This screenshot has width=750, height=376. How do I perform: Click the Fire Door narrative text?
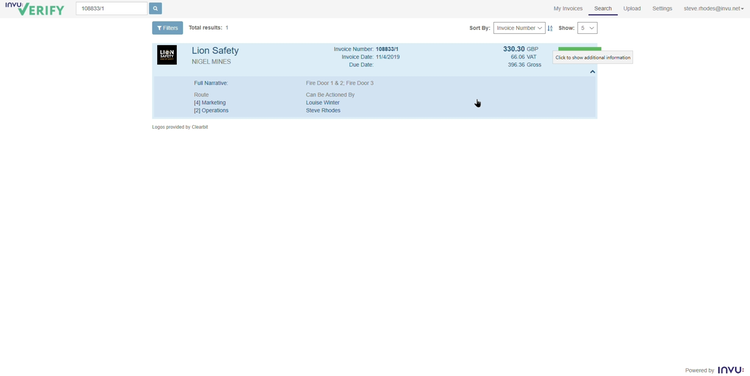[x=340, y=83]
